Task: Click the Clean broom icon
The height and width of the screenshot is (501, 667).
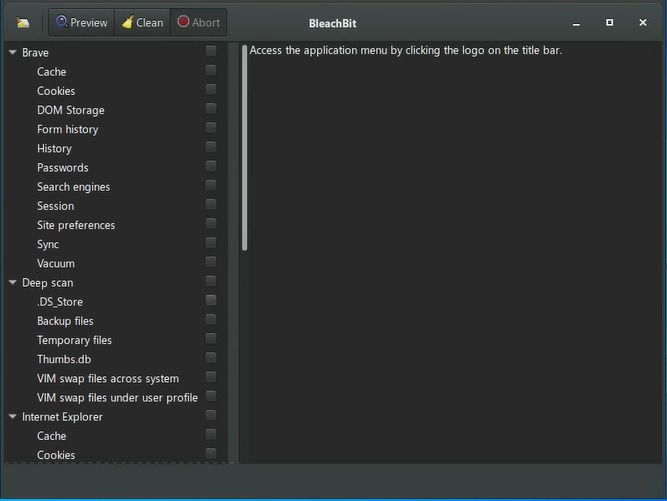Action: click(x=128, y=22)
